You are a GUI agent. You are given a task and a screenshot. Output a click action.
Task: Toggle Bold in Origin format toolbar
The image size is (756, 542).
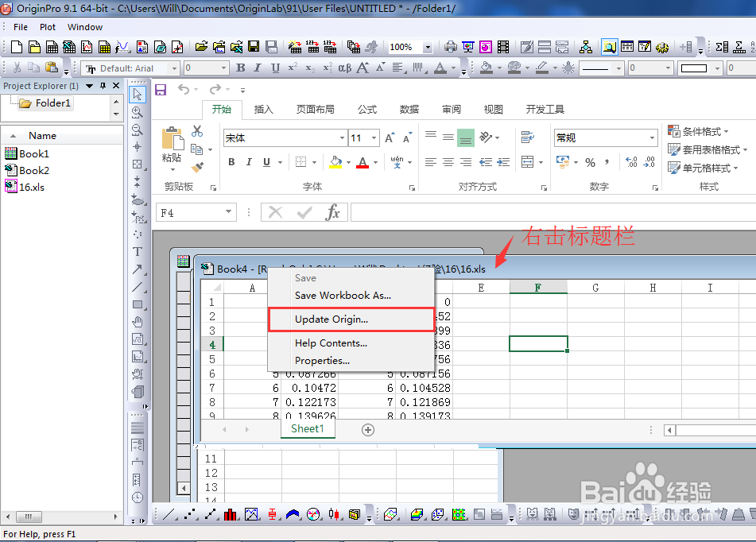[241, 68]
